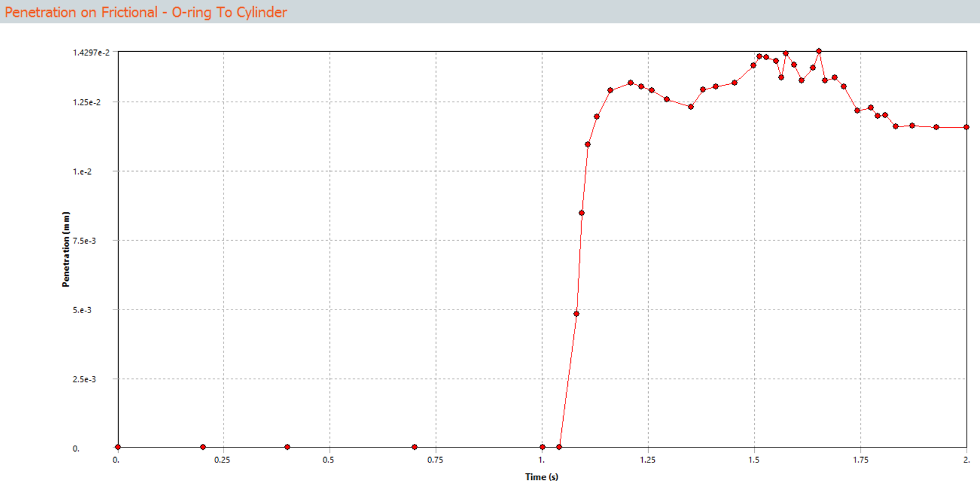Click the 0.25 x-axis tick label
Viewport: 980px width, 489px height.
click(x=222, y=459)
